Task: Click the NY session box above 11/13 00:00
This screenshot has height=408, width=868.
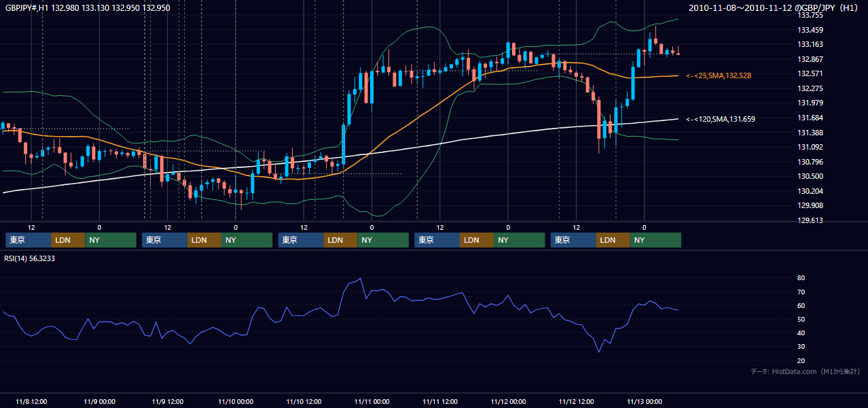Action: [655, 240]
